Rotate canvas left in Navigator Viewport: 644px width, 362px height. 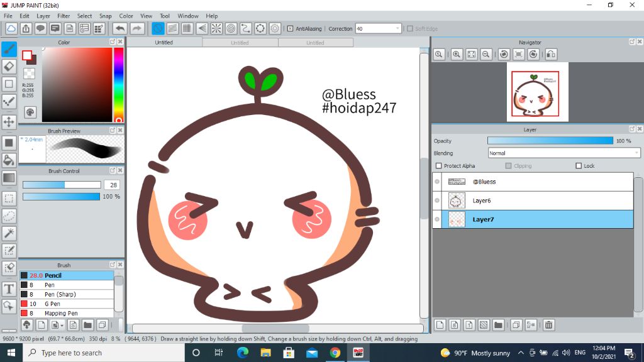coord(504,54)
